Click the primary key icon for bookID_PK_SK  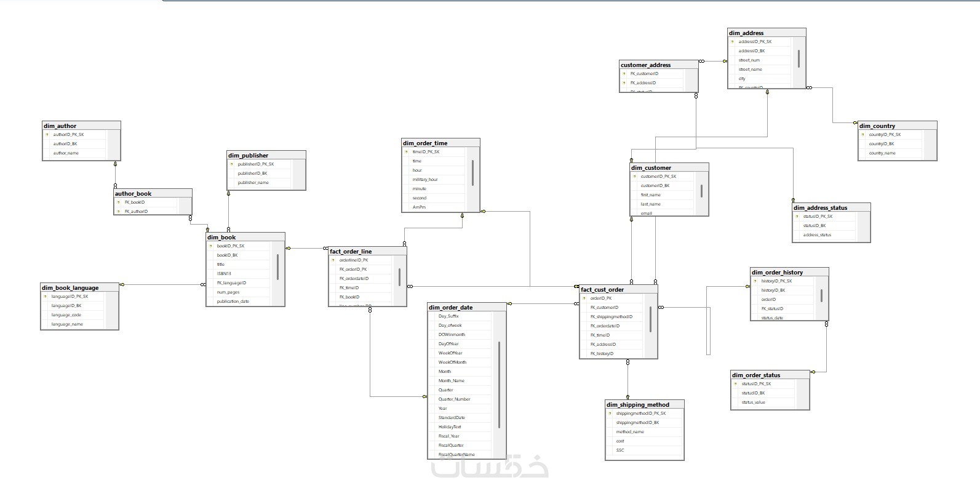click(210, 246)
